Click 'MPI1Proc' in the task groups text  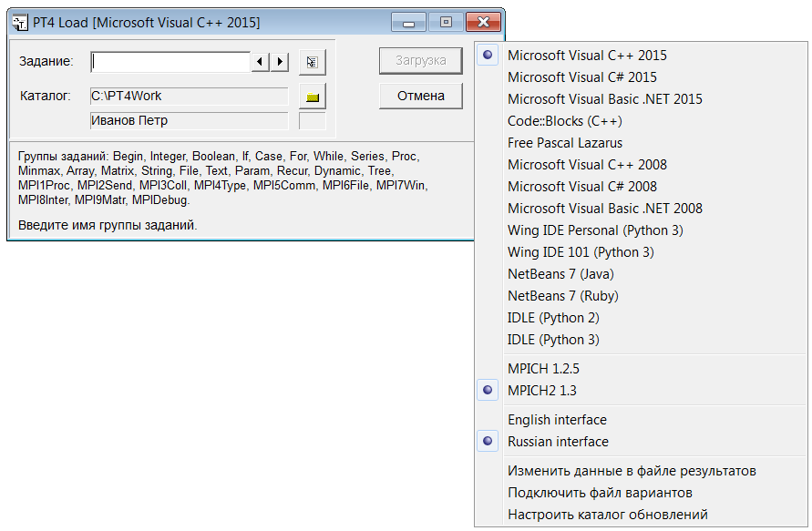[x=44, y=185]
